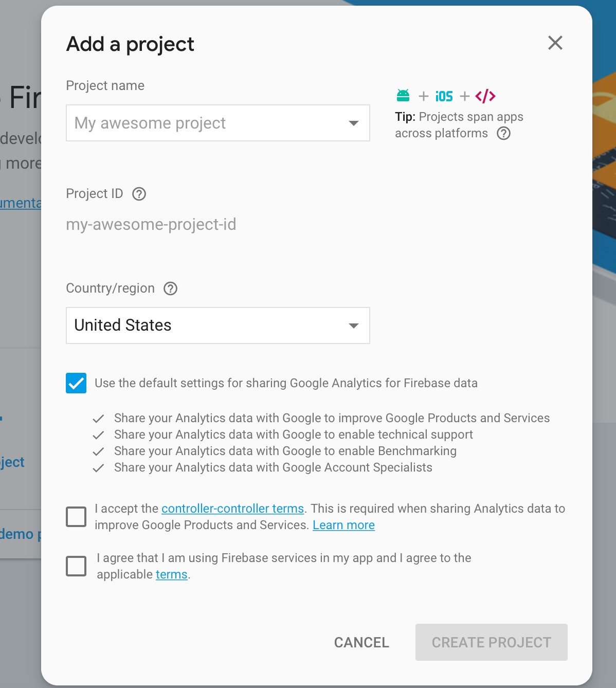Screen dimensions: 616x688
Task: Open help icon next to Project ID
Action: [x=139, y=194]
